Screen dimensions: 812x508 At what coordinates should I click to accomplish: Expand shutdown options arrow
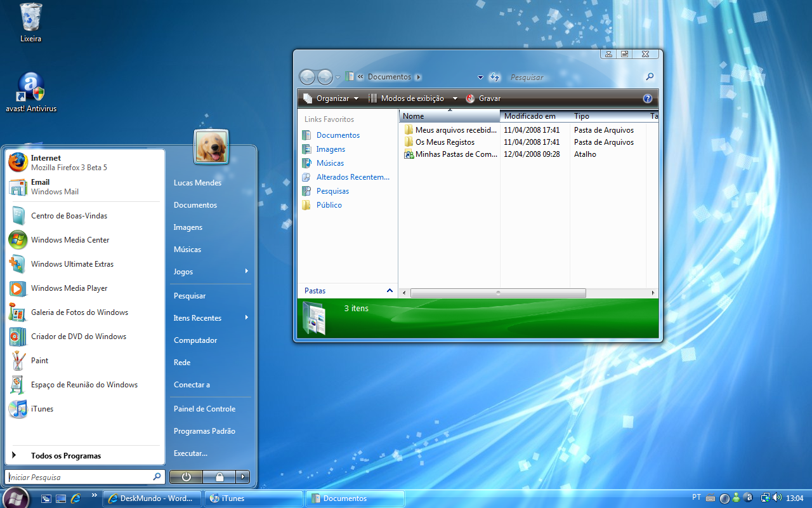(243, 476)
